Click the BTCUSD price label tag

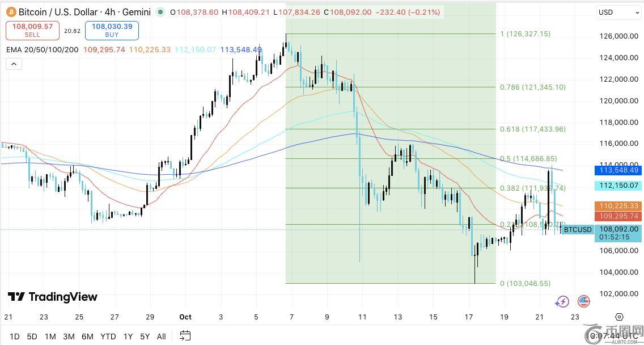point(578,230)
